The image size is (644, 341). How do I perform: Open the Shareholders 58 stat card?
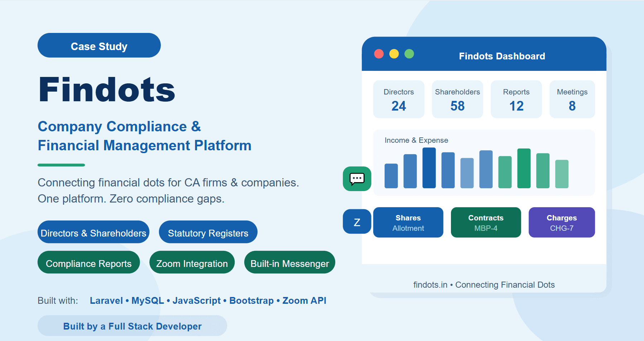click(x=457, y=99)
